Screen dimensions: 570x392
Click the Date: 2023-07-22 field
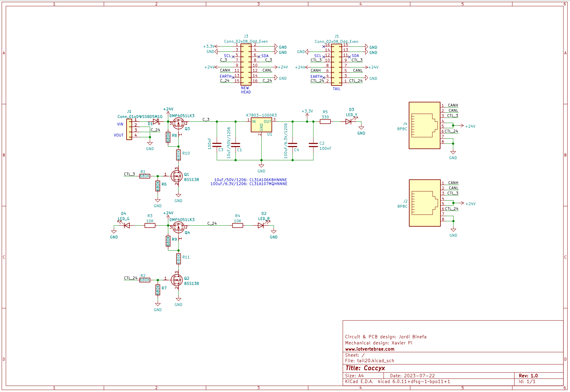(412, 376)
